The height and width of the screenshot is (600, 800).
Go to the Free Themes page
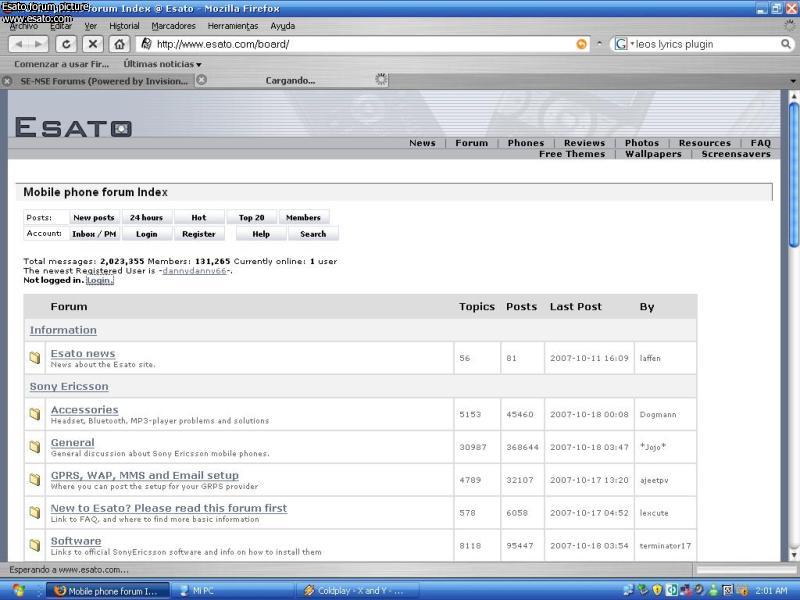[x=572, y=154]
